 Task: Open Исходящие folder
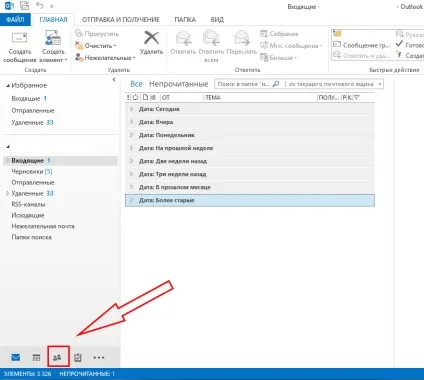click(x=28, y=215)
